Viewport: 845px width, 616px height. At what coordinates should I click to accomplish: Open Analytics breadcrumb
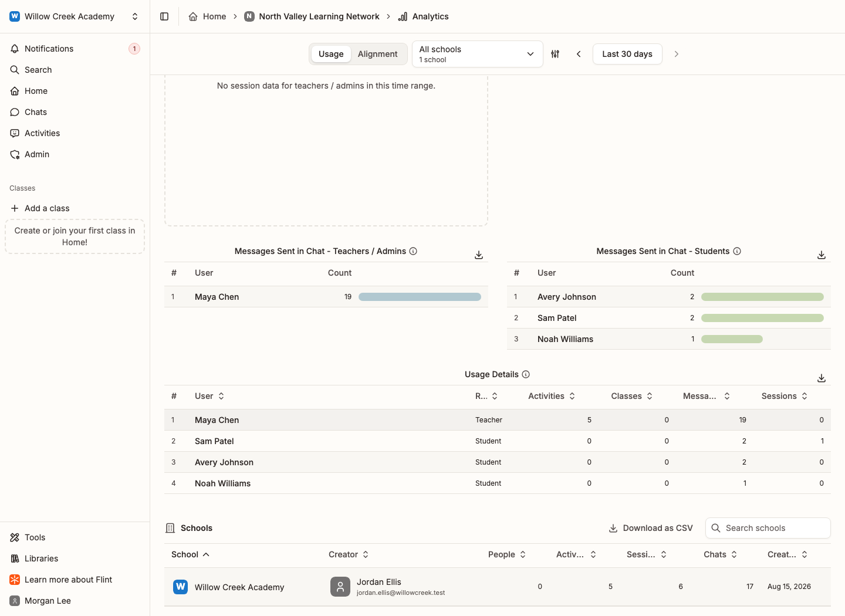423,16
